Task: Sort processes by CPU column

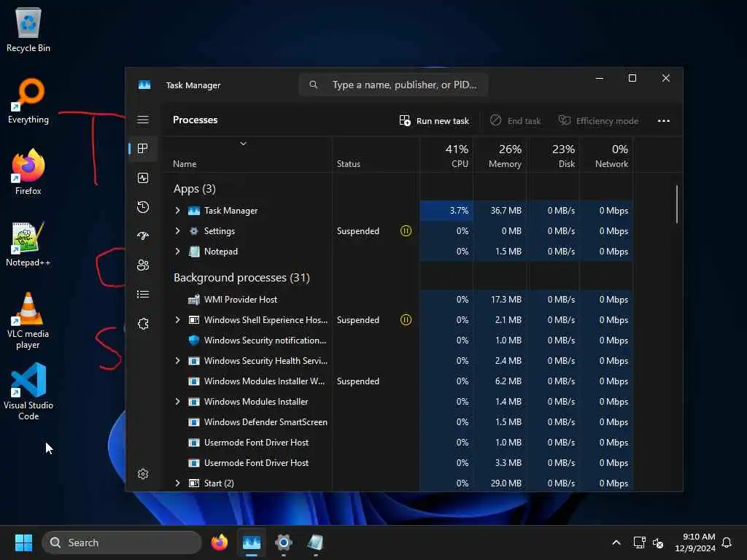Action: coord(447,156)
